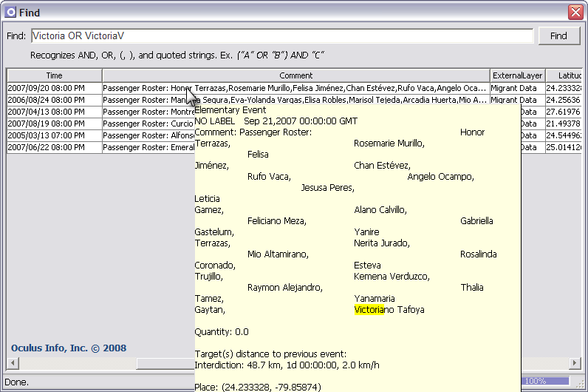The height and width of the screenshot is (392, 588).
Task: Sort by the ExternalLayer column header
Action: tap(518, 75)
